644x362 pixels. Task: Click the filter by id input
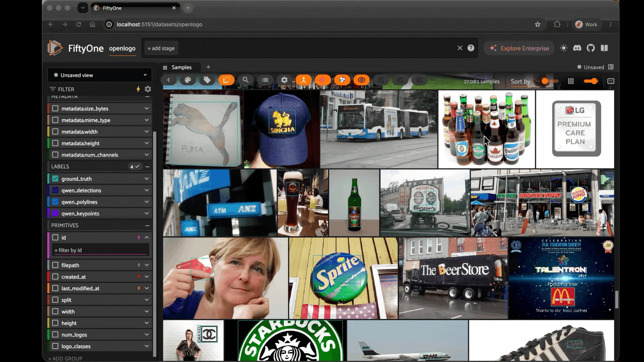pyautogui.click(x=100, y=250)
